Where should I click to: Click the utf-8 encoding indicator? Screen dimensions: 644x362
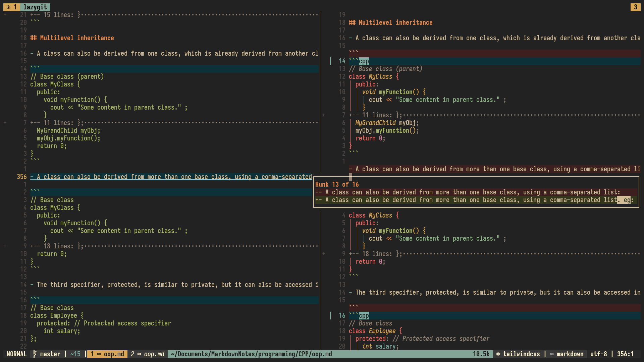coord(599,354)
